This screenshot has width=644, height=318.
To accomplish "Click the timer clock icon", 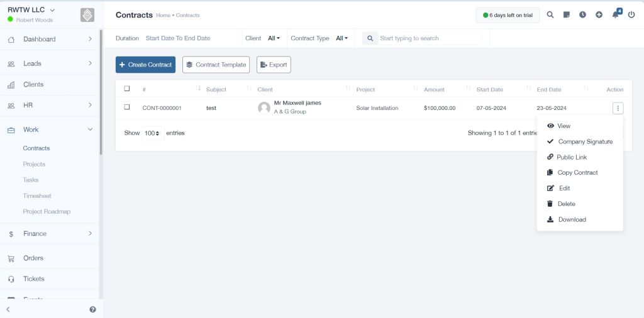I will point(582,15).
